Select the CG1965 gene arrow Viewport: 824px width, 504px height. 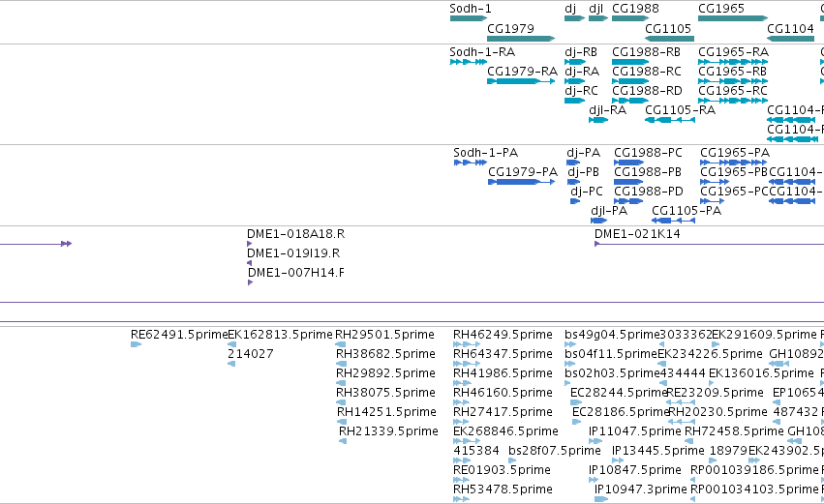pyautogui.click(x=733, y=18)
